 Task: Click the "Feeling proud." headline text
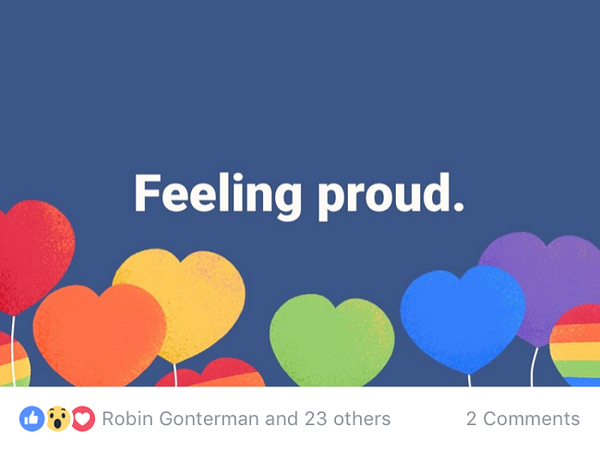click(299, 194)
